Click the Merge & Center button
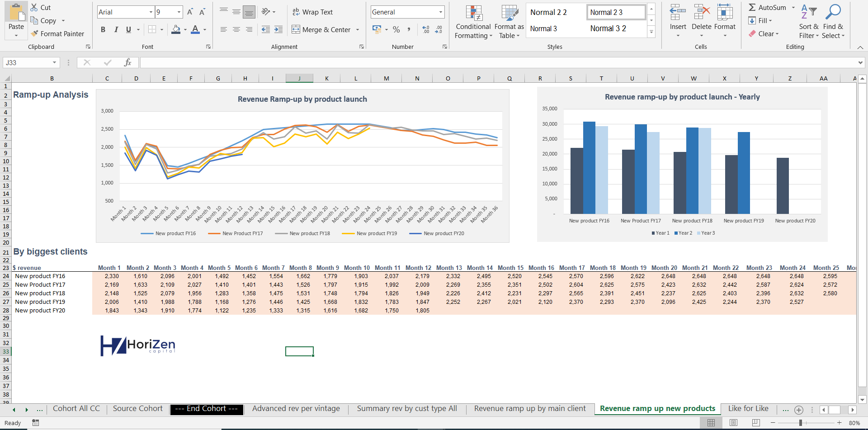This screenshot has width=868, height=430. [321, 30]
